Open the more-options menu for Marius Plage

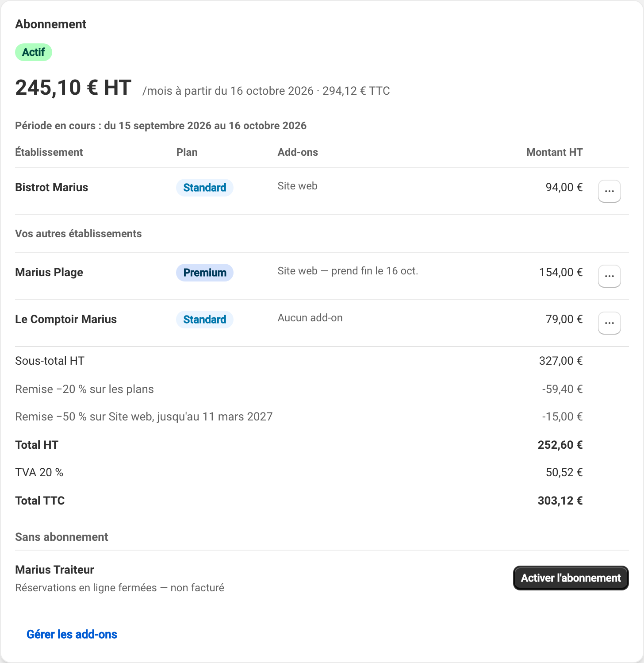click(x=609, y=276)
